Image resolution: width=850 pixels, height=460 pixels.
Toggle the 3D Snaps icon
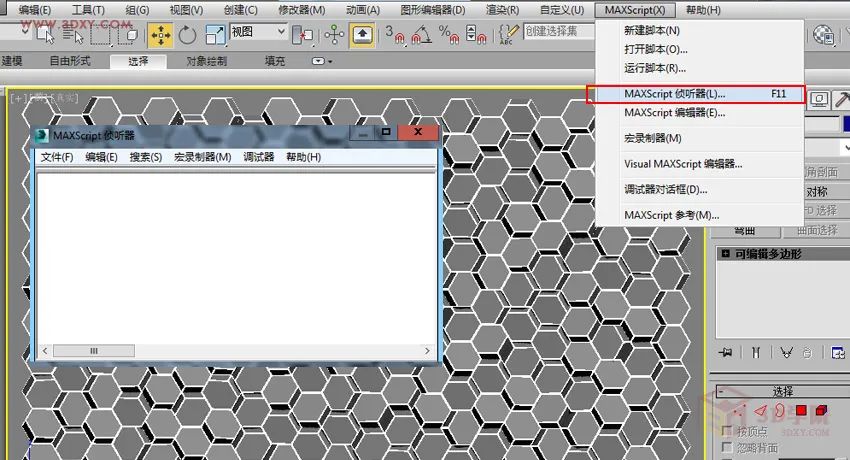[x=395, y=35]
